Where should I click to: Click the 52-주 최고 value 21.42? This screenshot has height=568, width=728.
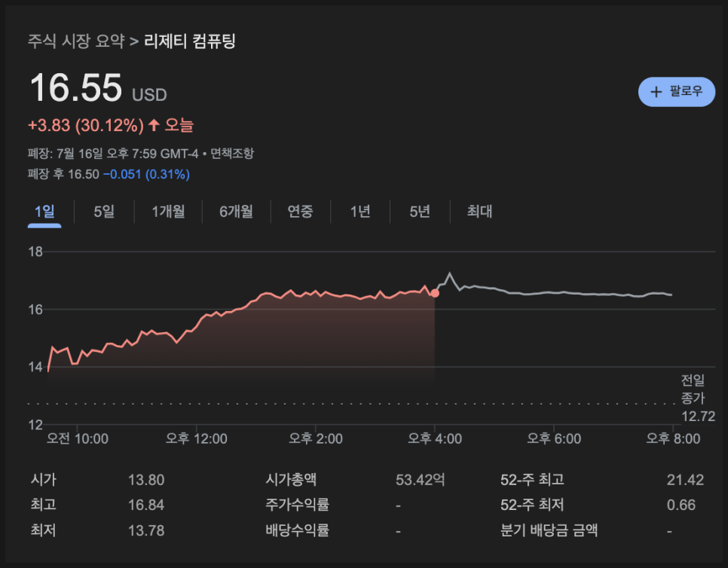685,480
